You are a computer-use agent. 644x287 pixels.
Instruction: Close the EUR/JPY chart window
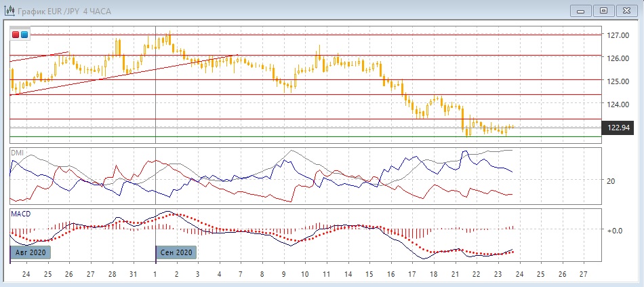pos(627,11)
